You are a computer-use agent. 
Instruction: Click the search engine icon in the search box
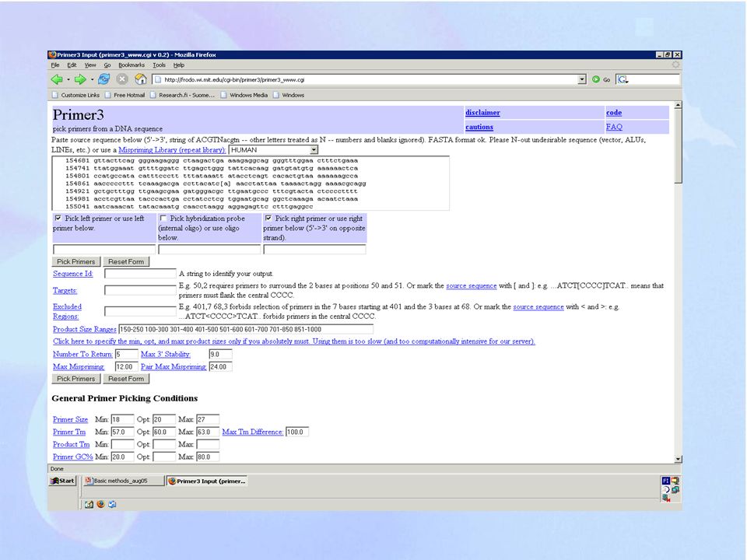[622, 79]
